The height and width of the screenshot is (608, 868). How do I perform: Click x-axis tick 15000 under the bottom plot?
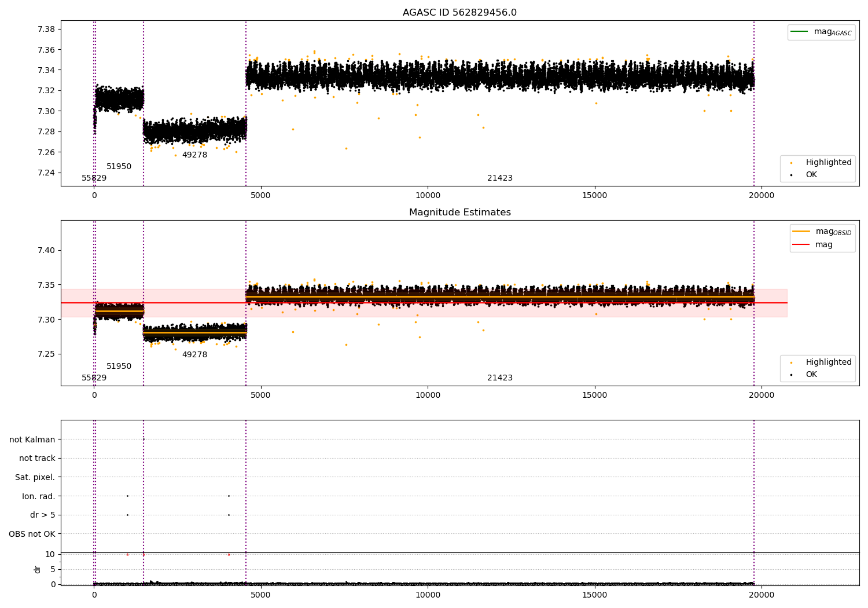[595, 595]
